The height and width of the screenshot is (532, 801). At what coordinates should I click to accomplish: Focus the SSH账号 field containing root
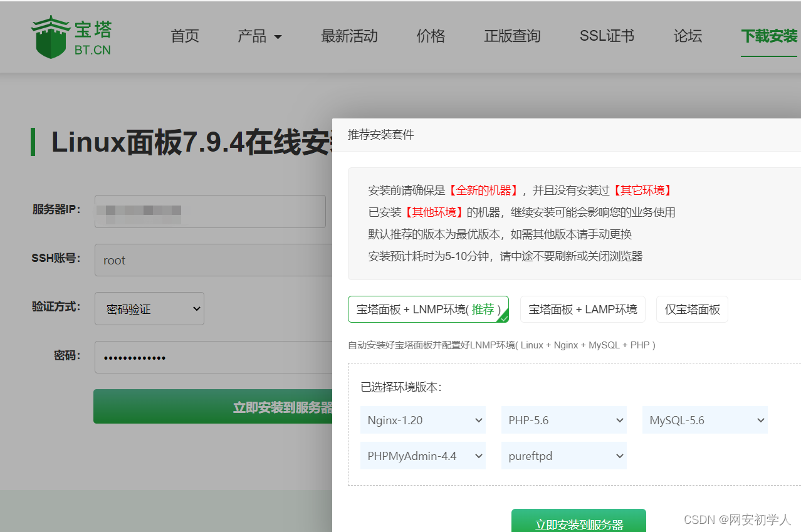(x=213, y=260)
